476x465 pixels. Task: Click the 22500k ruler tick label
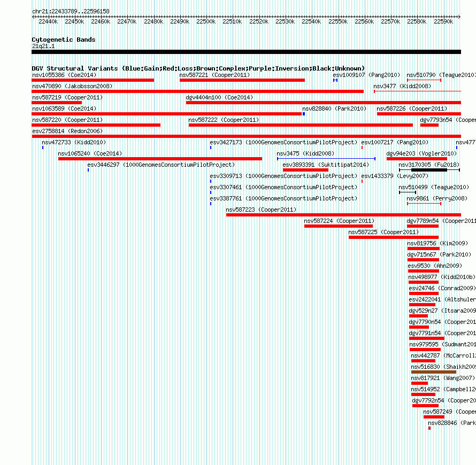coord(206,21)
